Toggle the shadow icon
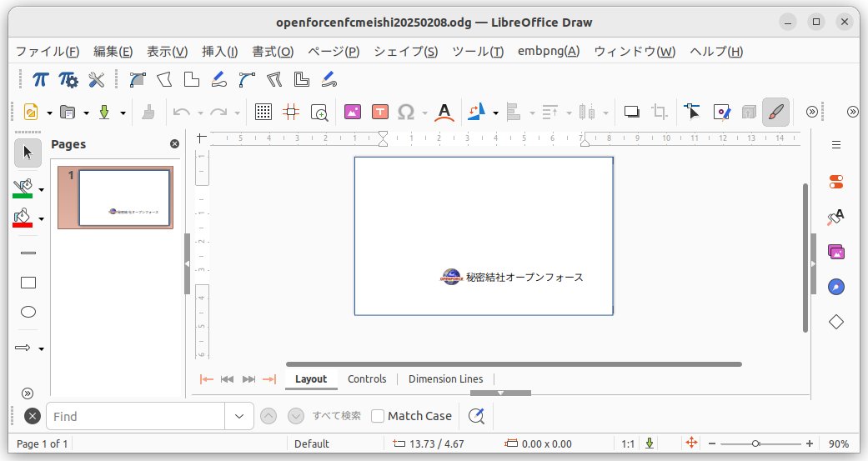Screen dimensions: 868x461 [632, 113]
